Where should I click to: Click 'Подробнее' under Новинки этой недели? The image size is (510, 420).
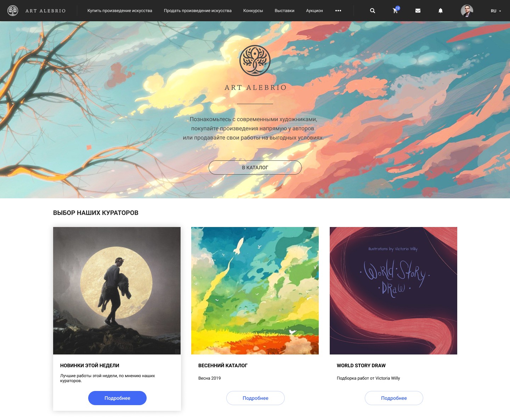117,398
